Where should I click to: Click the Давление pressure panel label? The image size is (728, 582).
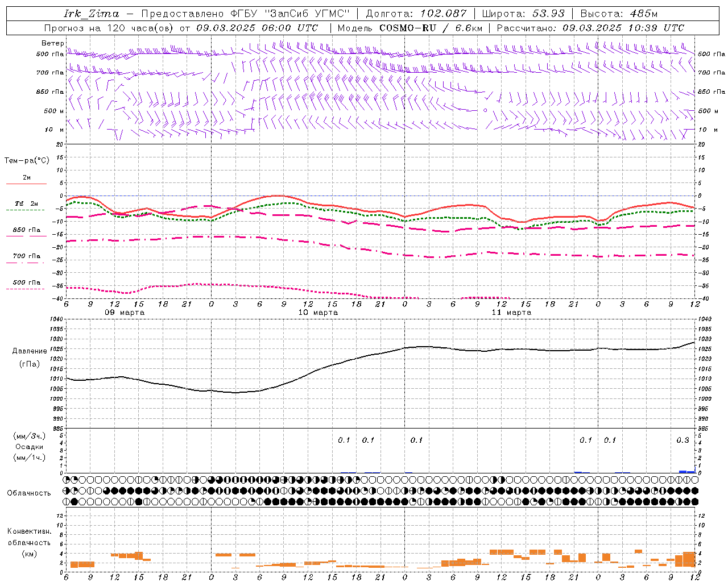(x=30, y=351)
